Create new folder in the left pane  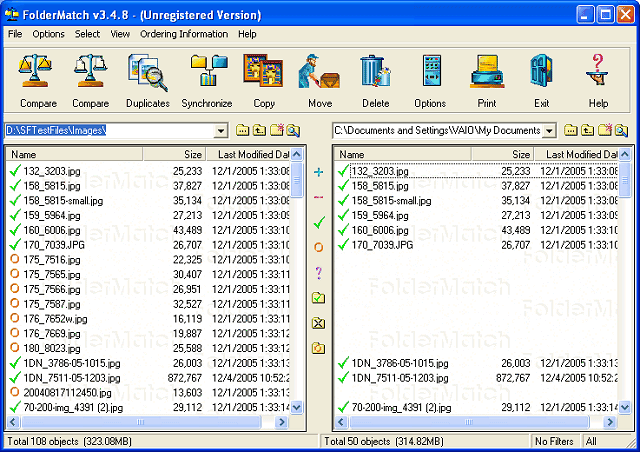click(x=277, y=130)
